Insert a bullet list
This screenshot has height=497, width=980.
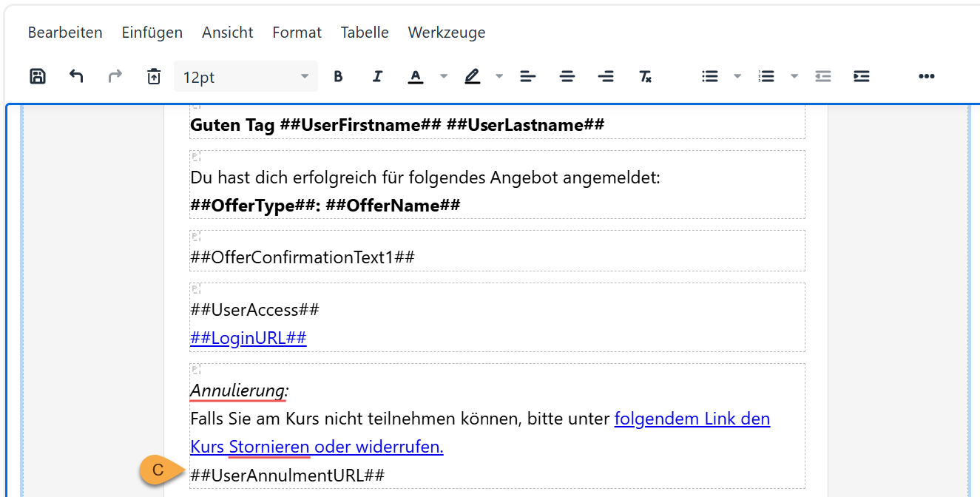[x=710, y=76]
